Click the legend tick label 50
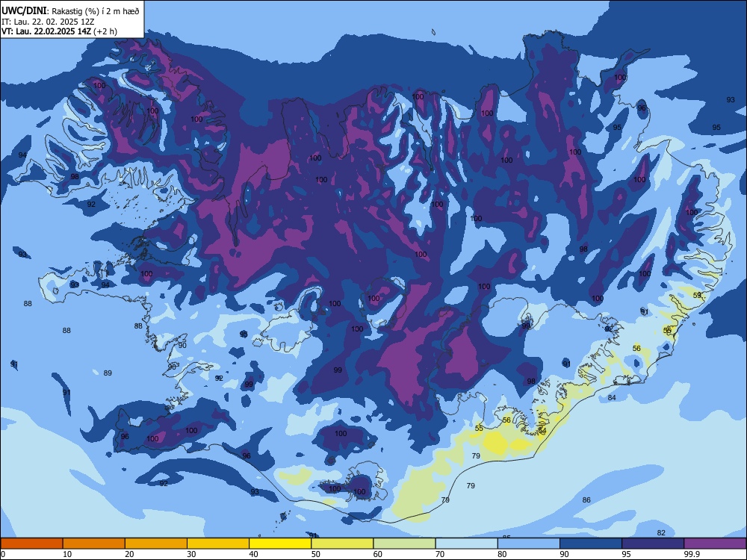Screen dimensions: 747x560 316,554
